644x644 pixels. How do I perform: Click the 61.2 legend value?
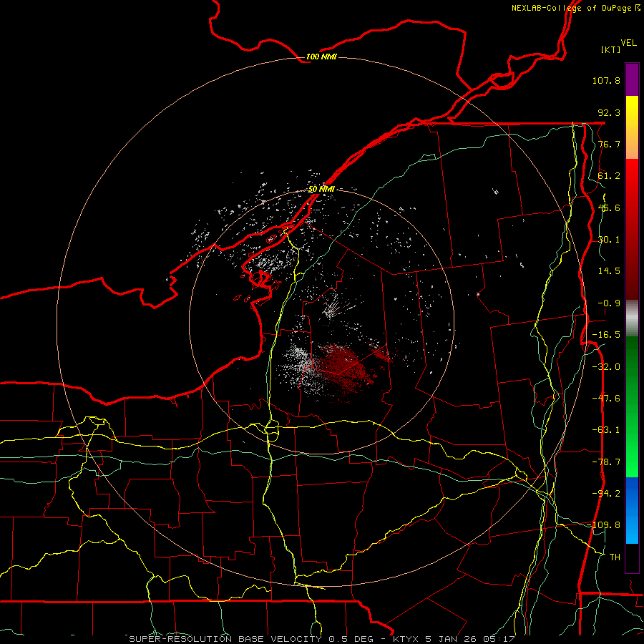[609, 176]
